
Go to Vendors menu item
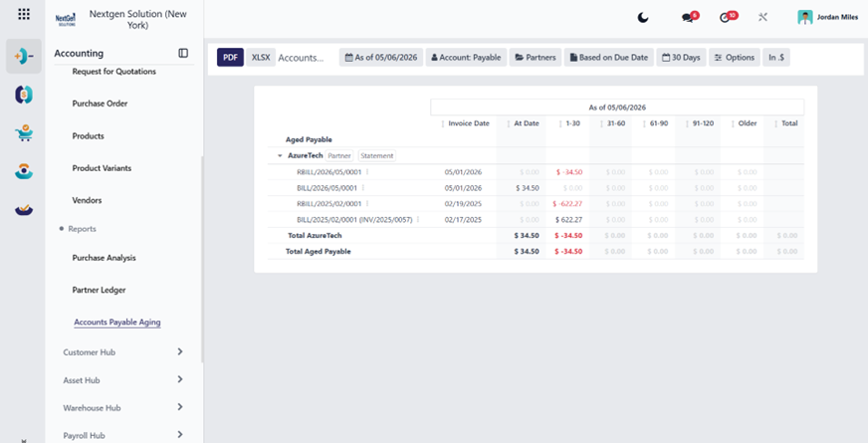pos(87,200)
